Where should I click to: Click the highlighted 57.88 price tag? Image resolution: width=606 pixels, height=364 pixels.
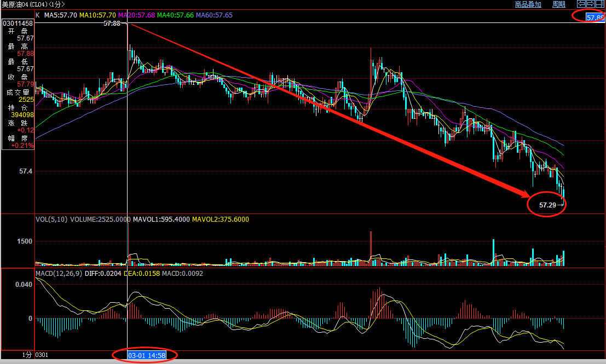(x=595, y=18)
